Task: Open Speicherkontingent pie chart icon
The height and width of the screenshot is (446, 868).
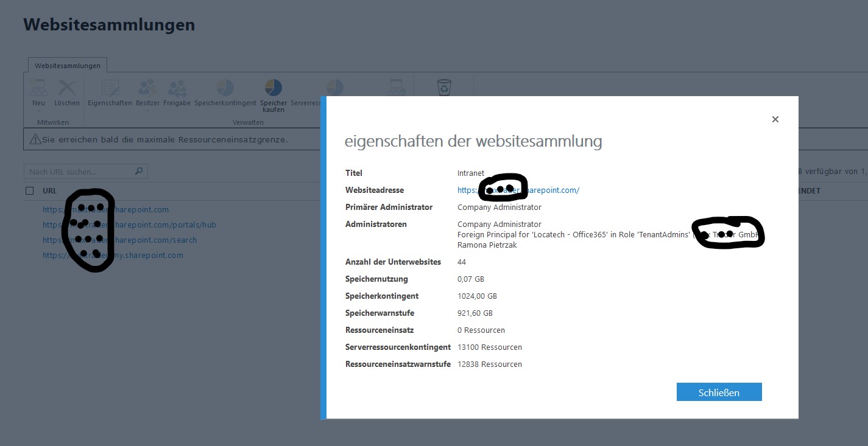Action: click(225, 88)
